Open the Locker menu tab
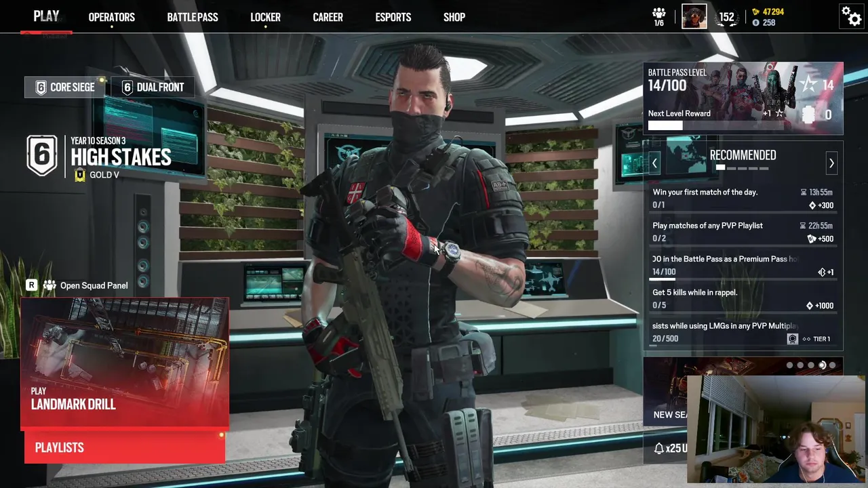 click(x=265, y=17)
